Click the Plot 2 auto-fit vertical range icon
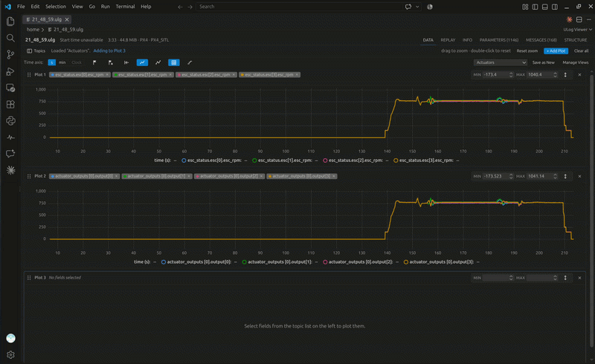 tap(565, 176)
